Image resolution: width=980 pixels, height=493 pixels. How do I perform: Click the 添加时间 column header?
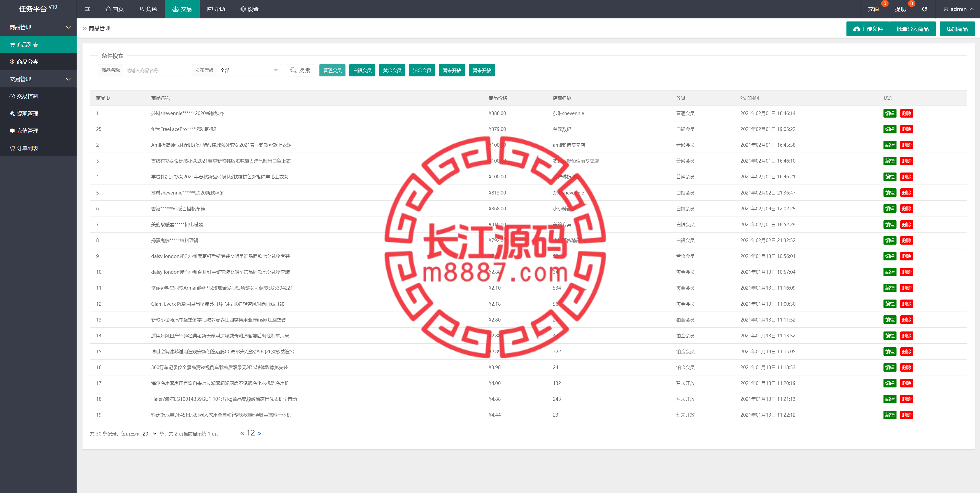(749, 98)
